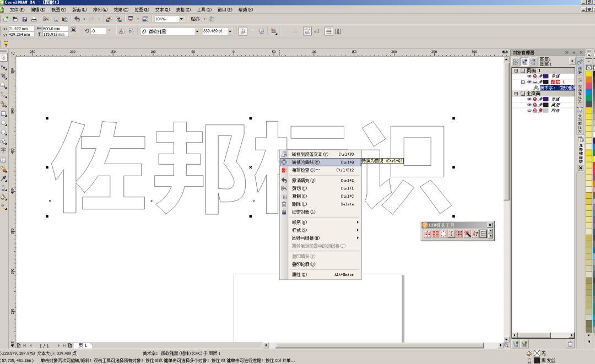Choose 转换为曲线 in the context menu
595x364 pixels.
pyautogui.click(x=321, y=162)
